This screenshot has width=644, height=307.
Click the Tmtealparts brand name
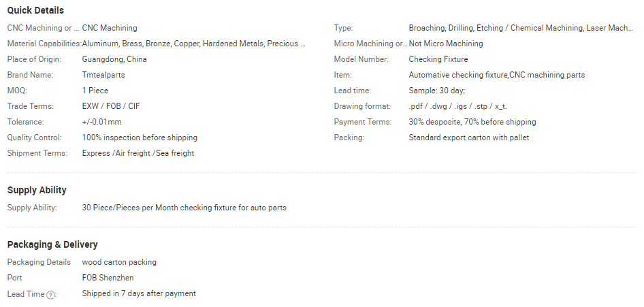103,75
